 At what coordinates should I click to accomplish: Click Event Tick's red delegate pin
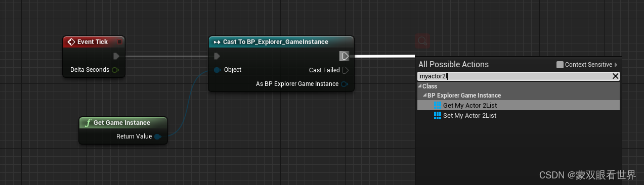[119, 42]
